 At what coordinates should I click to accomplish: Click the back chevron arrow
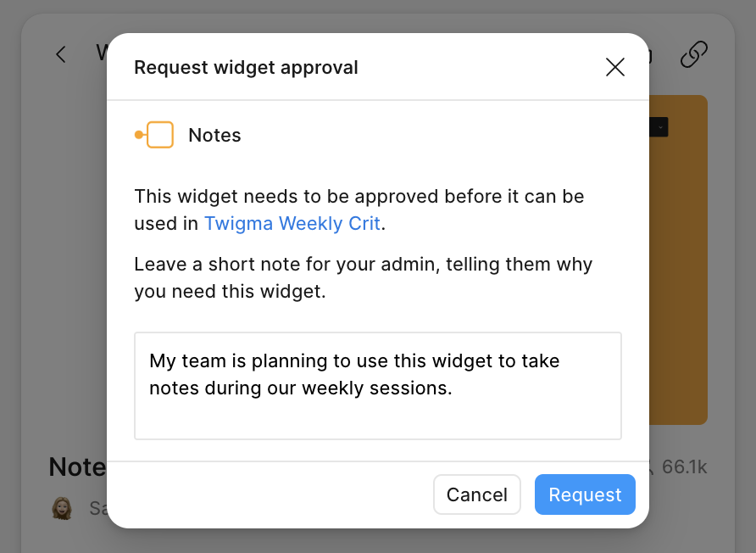pyautogui.click(x=61, y=54)
